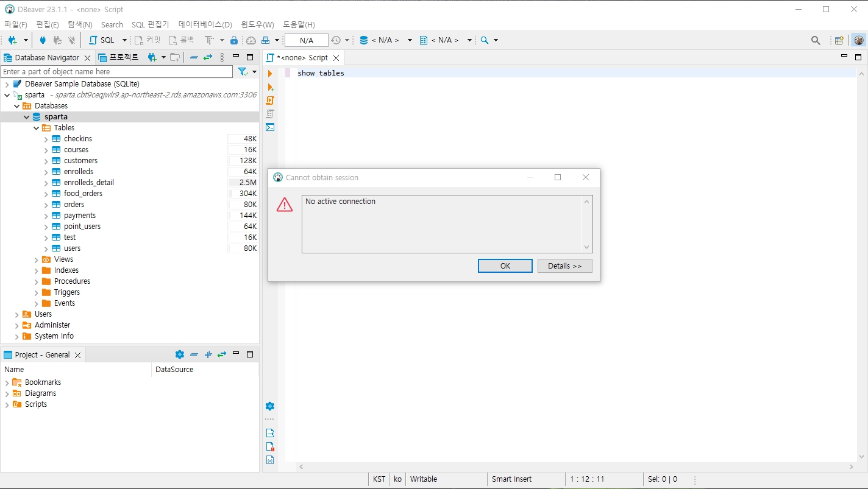Click the blue search magnifier in toolbar

(x=485, y=40)
